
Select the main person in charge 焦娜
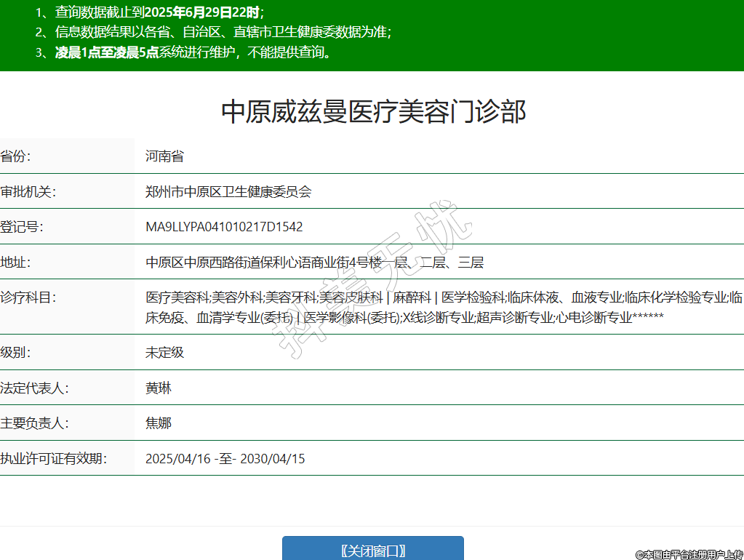159,423
